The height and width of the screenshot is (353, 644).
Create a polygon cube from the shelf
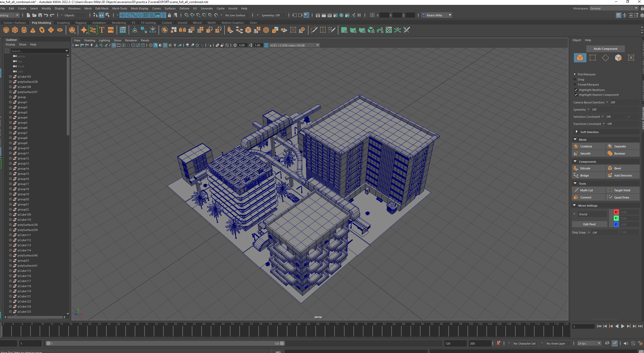coord(15,30)
